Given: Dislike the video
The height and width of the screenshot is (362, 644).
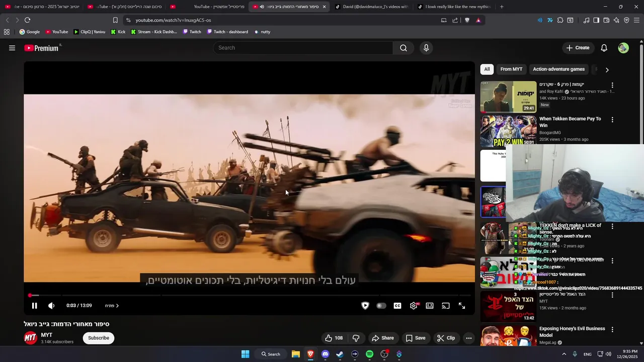Looking at the screenshot, I should pos(356,338).
